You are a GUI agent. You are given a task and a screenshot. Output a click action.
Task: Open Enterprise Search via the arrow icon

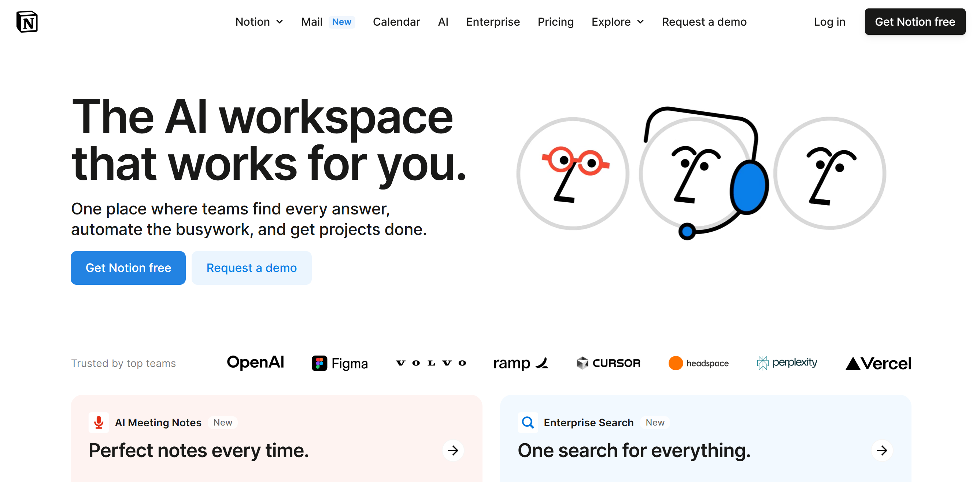[883, 450]
